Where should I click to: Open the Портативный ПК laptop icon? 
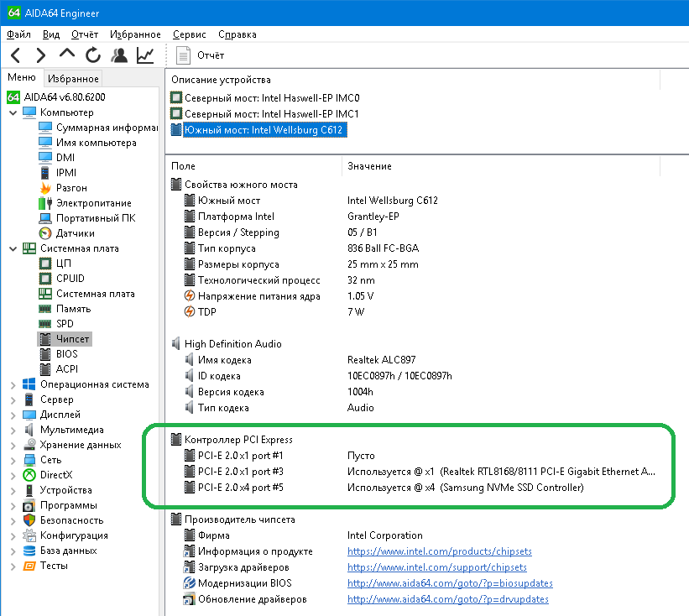point(44,218)
